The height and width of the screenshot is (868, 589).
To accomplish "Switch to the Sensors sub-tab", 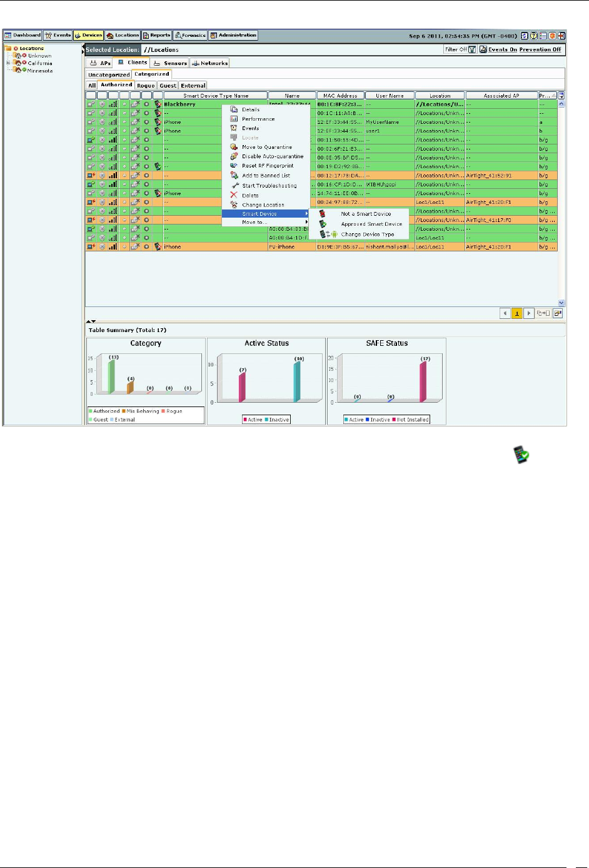I will click(171, 63).
